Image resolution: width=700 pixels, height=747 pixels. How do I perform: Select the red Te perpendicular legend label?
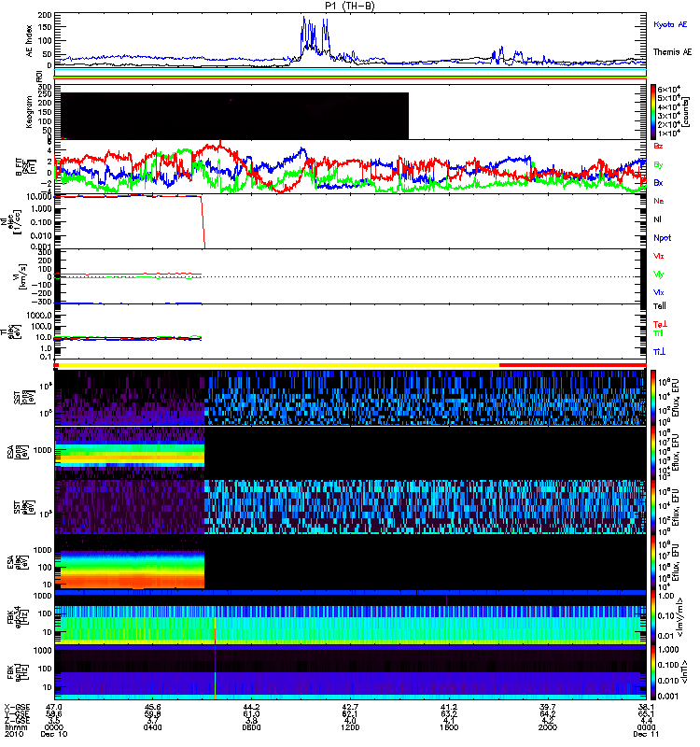pos(660,324)
